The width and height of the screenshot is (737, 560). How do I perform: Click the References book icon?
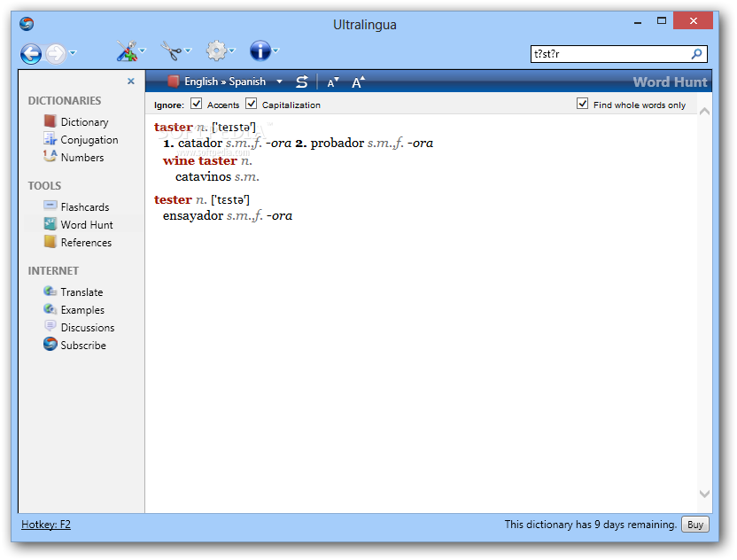pos(50,242)
